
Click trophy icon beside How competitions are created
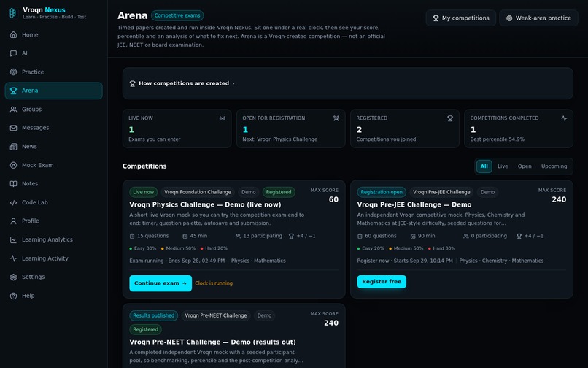pyautogui.click(x=132, y=83)
